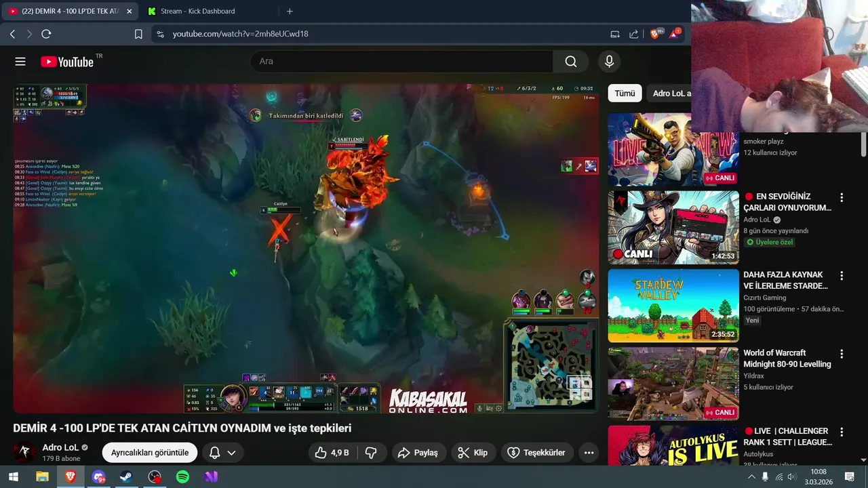Open options menu for EN SEVDİĞİNİZ video

[x=842, y=198]
